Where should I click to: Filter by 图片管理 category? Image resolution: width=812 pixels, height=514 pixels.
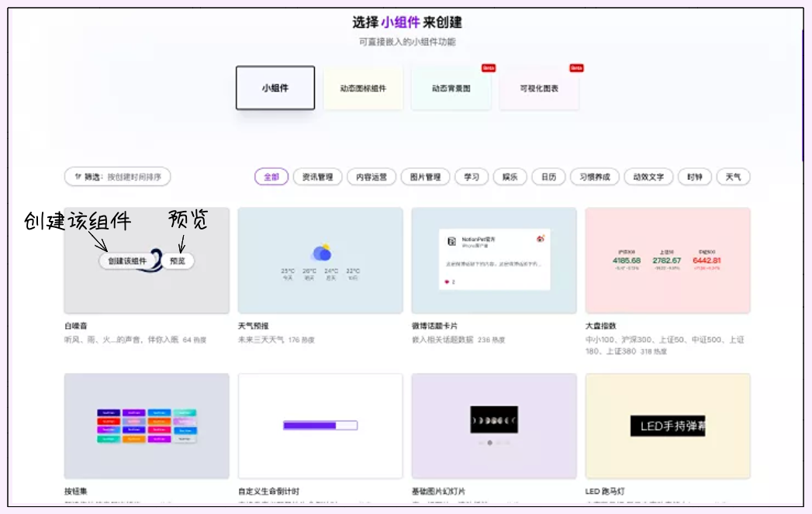[425, 177]
